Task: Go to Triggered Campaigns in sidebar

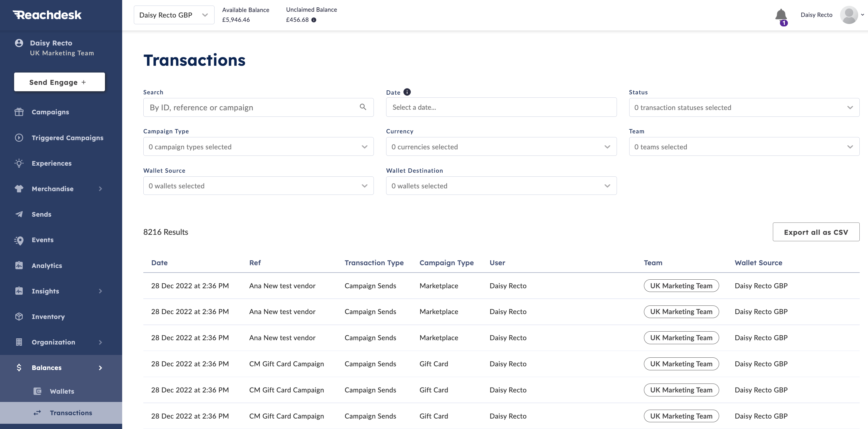Action: (67, 138)
